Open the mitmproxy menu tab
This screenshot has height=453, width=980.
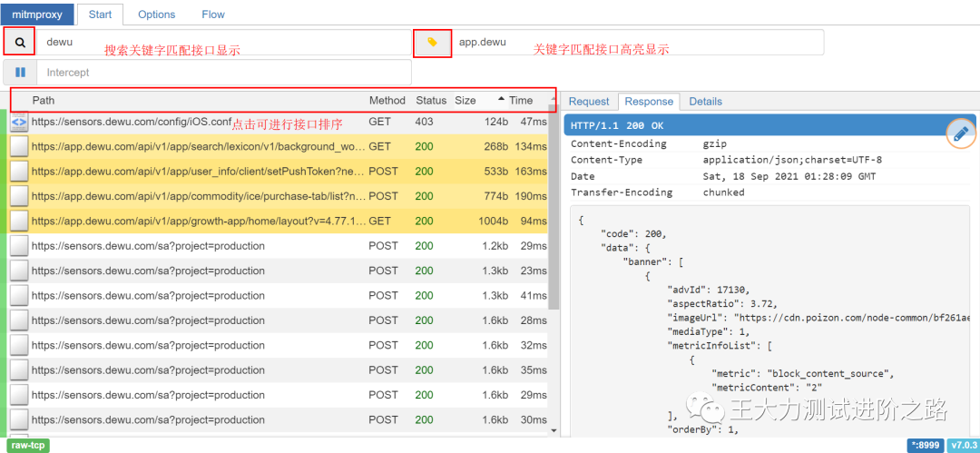point(39,14)
